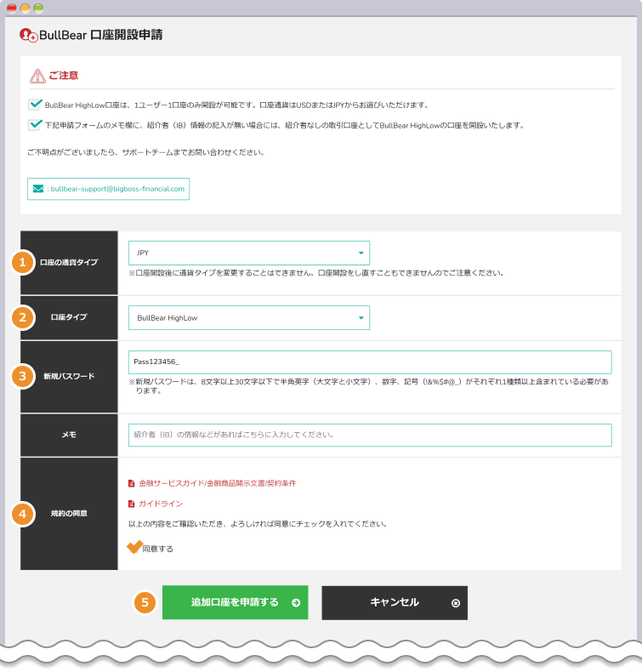Click the ご注意 heading text
The height and width of the screenshot is (672, 642).
pos(64,76)
